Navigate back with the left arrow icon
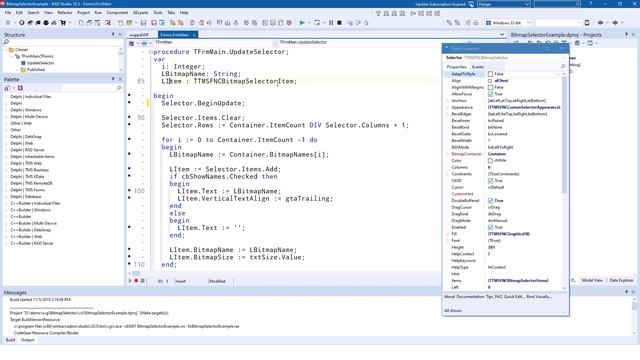Viewport: 640px width, 360px height. pos(600,23)
